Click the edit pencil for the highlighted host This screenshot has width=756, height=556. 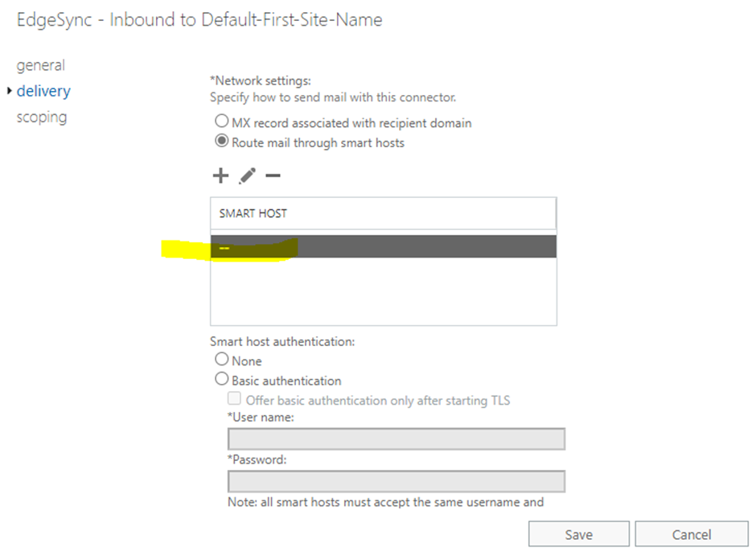247,175
